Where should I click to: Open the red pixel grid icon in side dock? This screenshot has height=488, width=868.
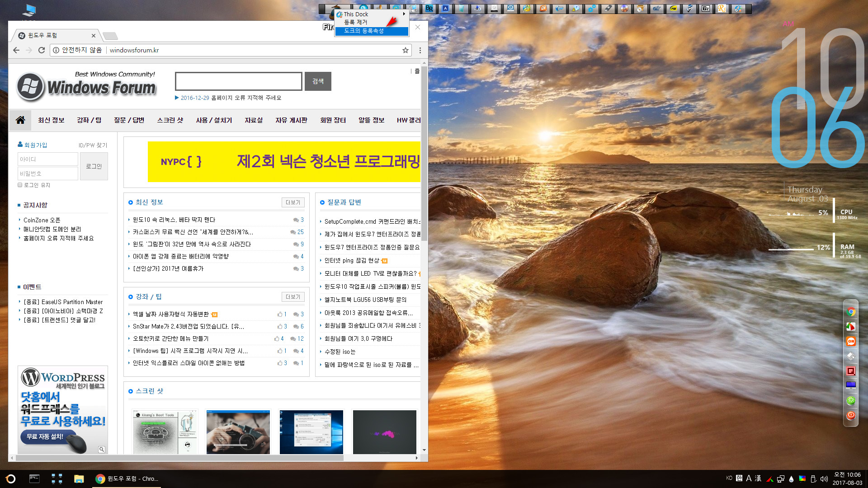click(x=851, y=371)
